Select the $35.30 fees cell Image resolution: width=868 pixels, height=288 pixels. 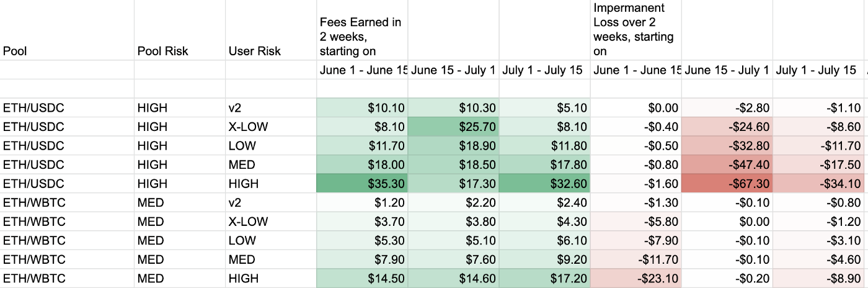(362, 184)
